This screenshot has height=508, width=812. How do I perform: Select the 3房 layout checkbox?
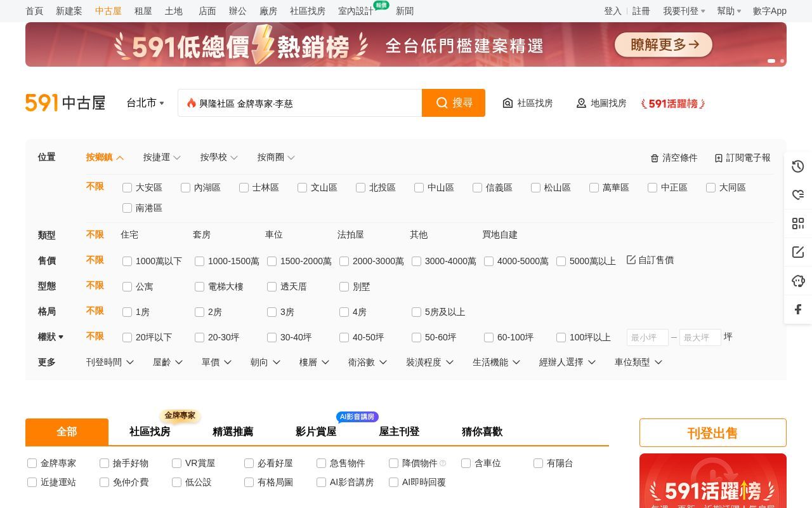(x=272, y=312)
